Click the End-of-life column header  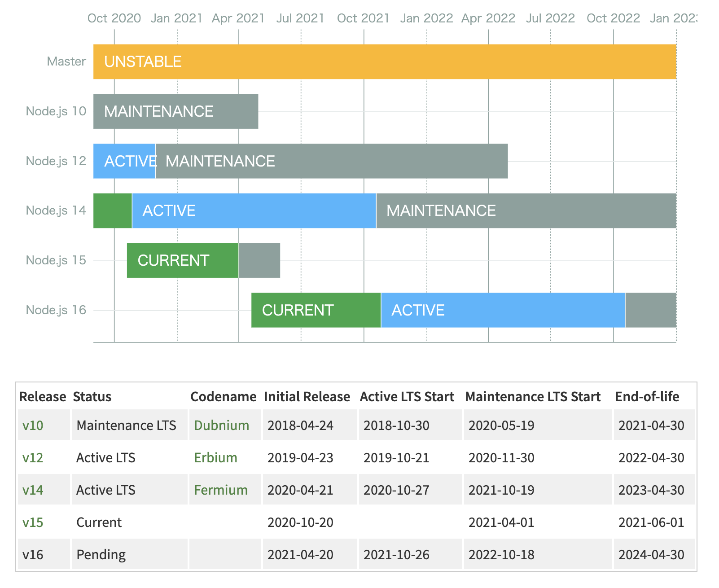click(x=647, y=397)
